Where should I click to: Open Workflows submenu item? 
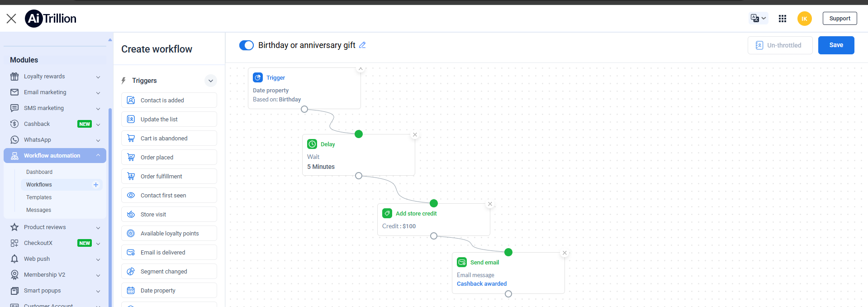39,185
